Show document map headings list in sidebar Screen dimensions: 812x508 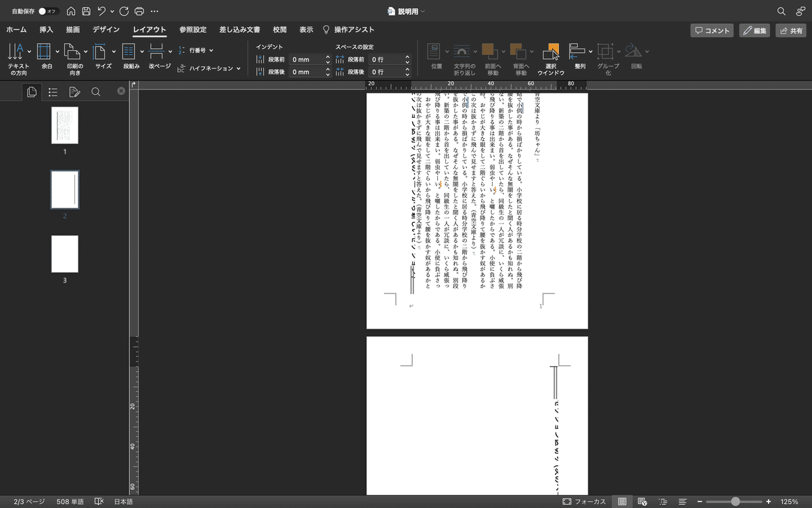click(x=53, y=92)
